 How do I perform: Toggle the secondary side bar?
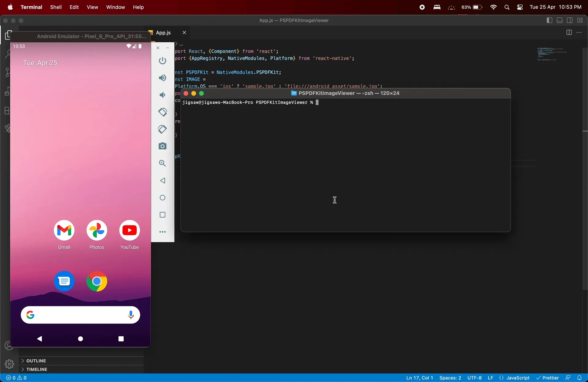point(570,20)
